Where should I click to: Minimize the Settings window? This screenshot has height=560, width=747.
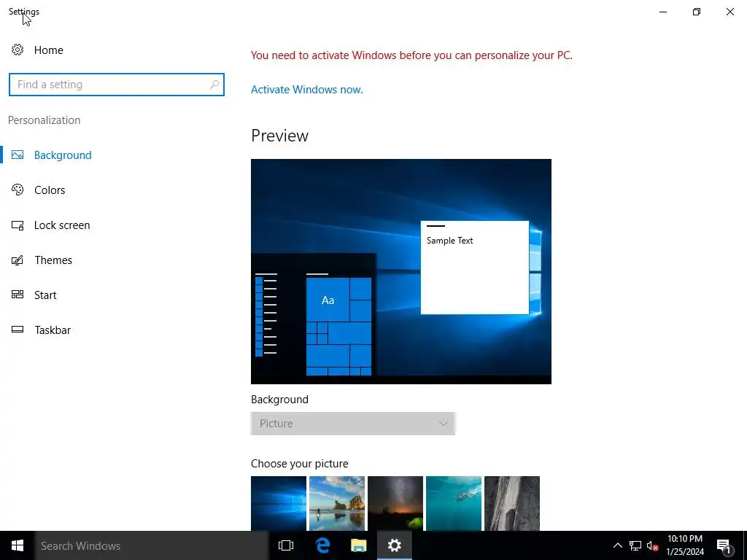[663, 12]
